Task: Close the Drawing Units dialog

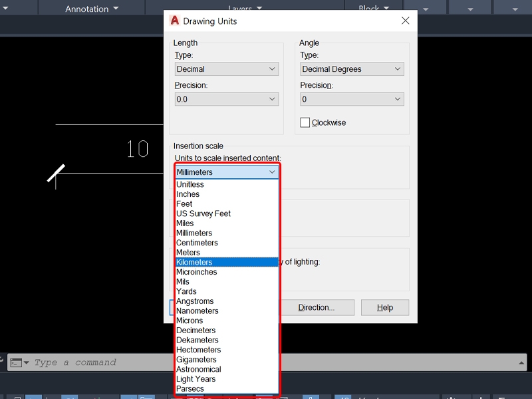Action: tap(405, 21)
